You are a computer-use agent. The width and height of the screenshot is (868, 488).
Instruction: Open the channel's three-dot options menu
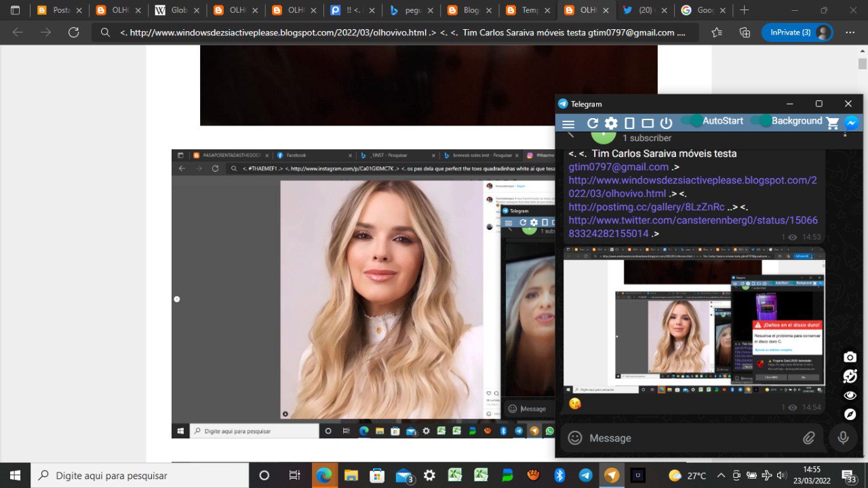[845, 134]
